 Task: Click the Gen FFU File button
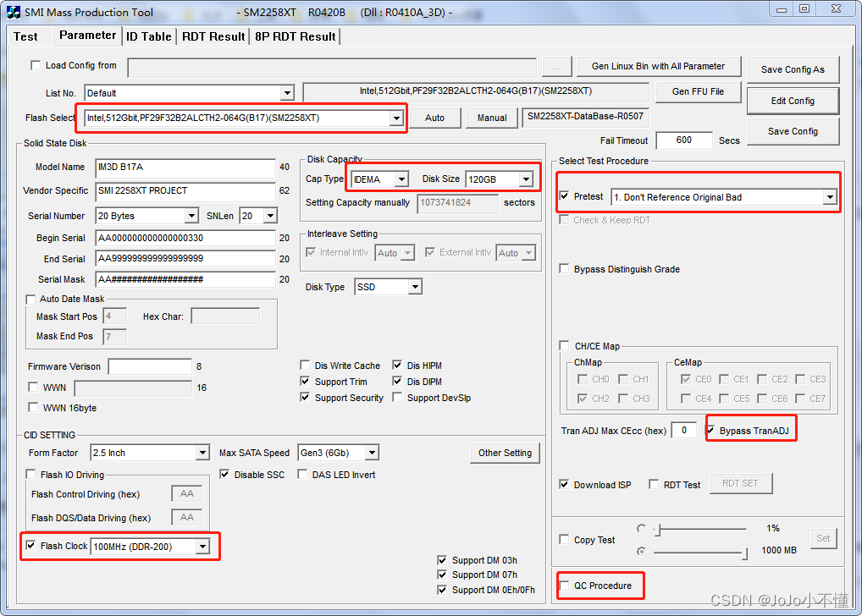[699, 91]
